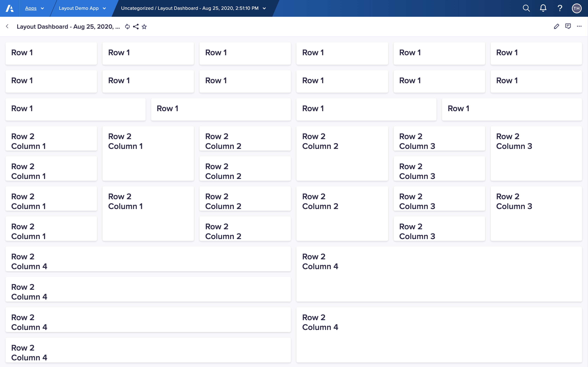588x367 pixels.
Task: Click the notifications bell icon
Action: (543, 8)
